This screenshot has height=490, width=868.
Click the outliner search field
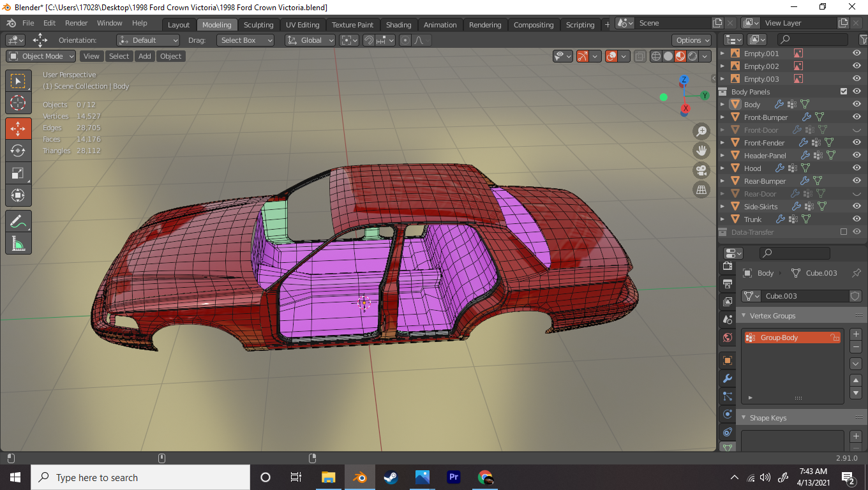(x=812, y=40)
